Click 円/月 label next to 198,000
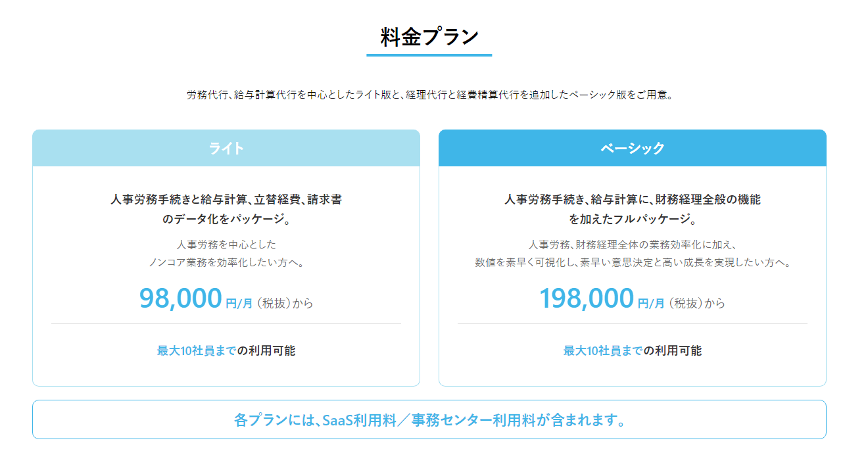Screen dimensions: 868x453 click(651, 304)
